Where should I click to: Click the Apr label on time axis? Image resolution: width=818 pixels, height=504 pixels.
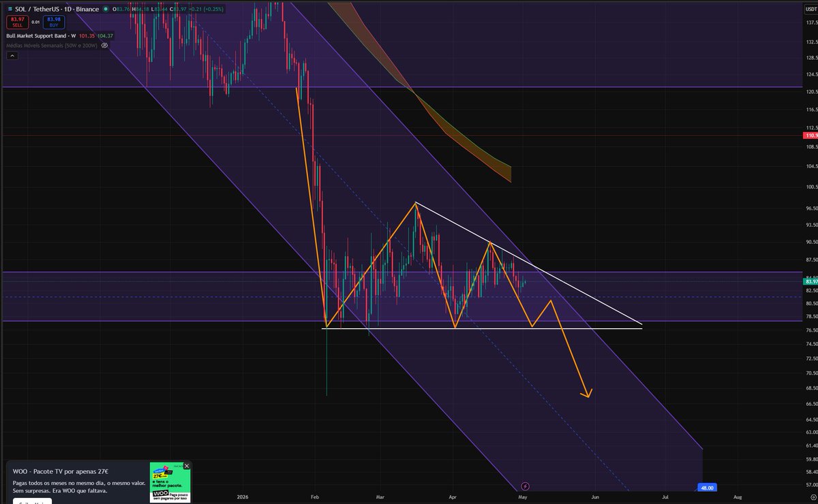tap(452, 498)
